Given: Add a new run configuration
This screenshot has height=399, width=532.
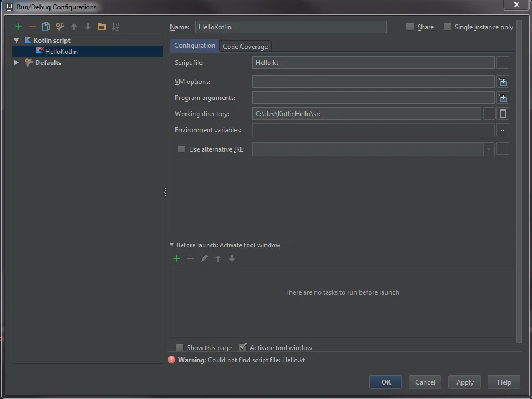Looking at the screenshot, I should (18, 27).
